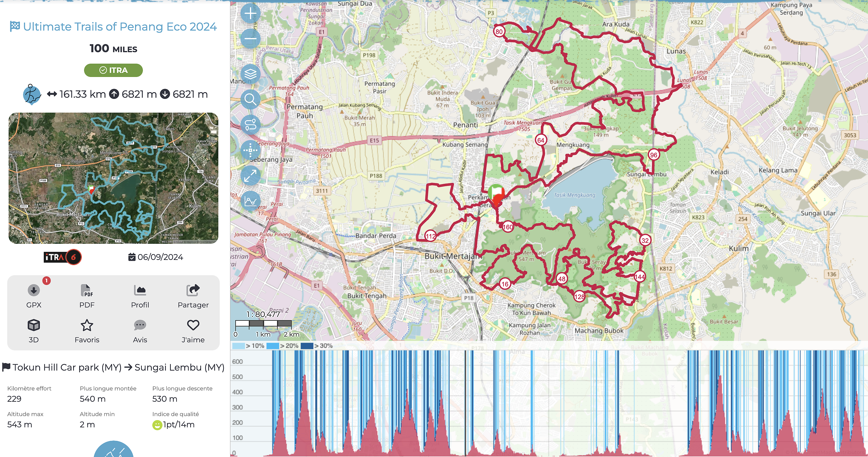Click the 100 MILES race label

click(113, 48)
